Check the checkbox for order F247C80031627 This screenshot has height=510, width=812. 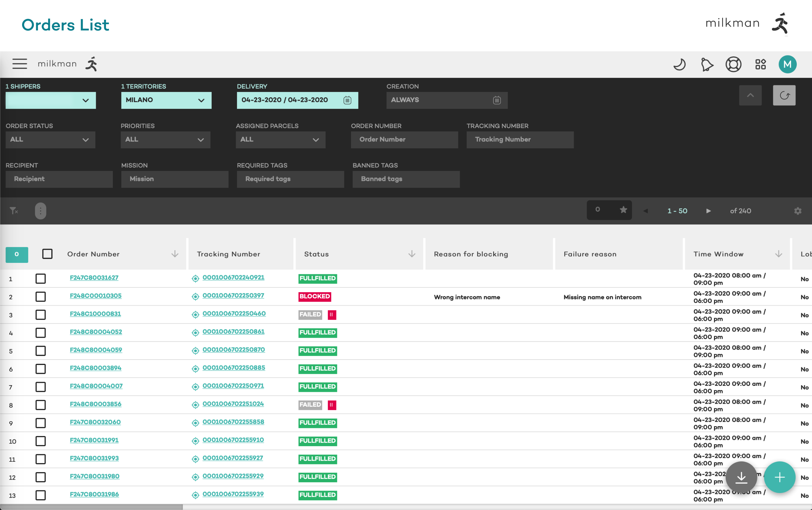coord(41,278)
